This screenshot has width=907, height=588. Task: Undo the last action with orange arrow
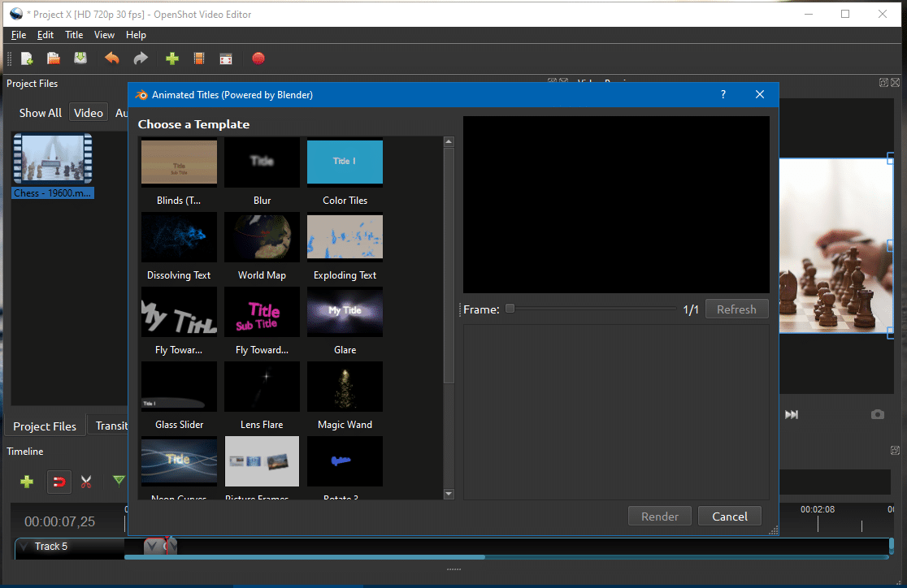[112, 58]
